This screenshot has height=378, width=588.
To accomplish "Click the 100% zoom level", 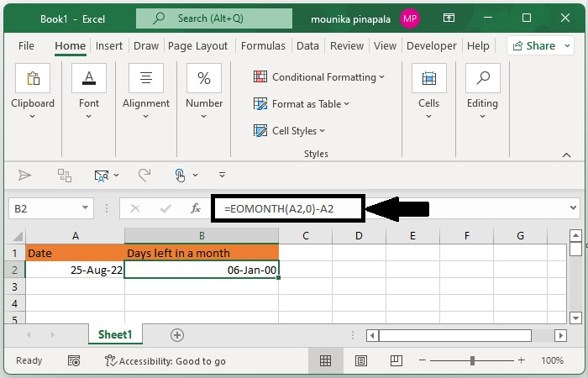I will coord(552,360).
